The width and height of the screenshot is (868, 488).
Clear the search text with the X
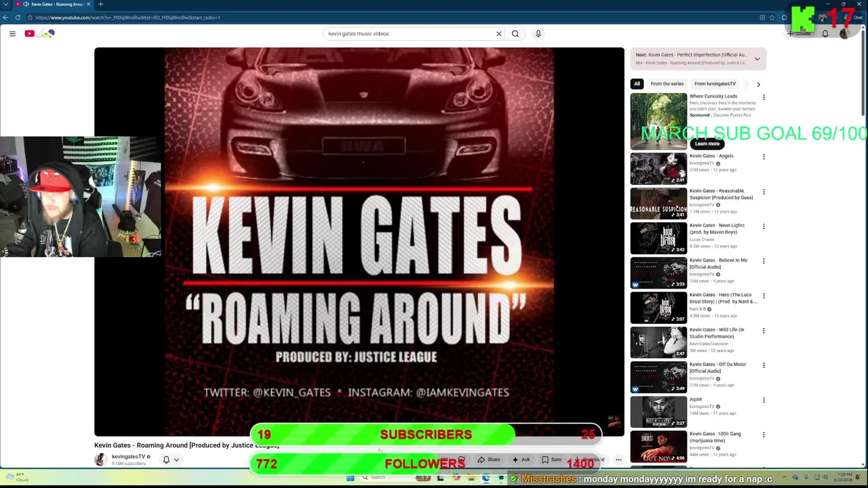point(499,33)
